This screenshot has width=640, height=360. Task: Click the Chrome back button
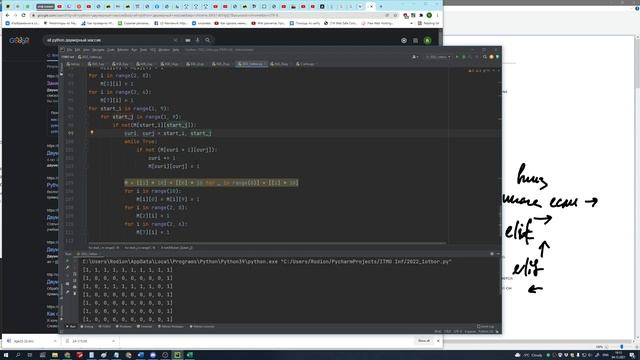7,15
